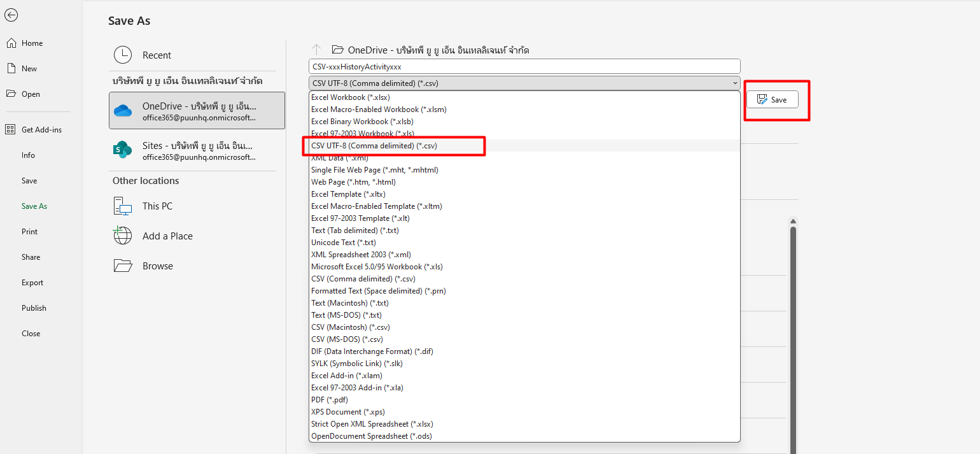
Task: Click the SharePoint Sites icon
Action: click(x=122, y=150)
